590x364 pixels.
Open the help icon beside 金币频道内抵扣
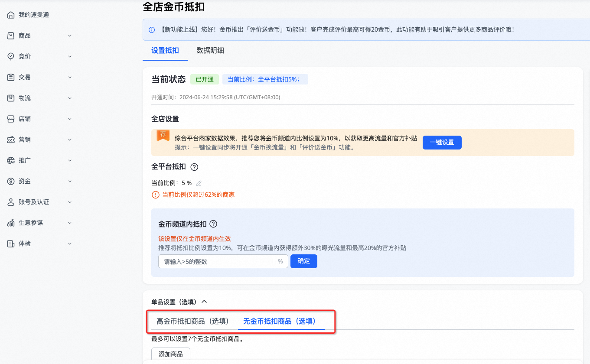click(212, 224)
